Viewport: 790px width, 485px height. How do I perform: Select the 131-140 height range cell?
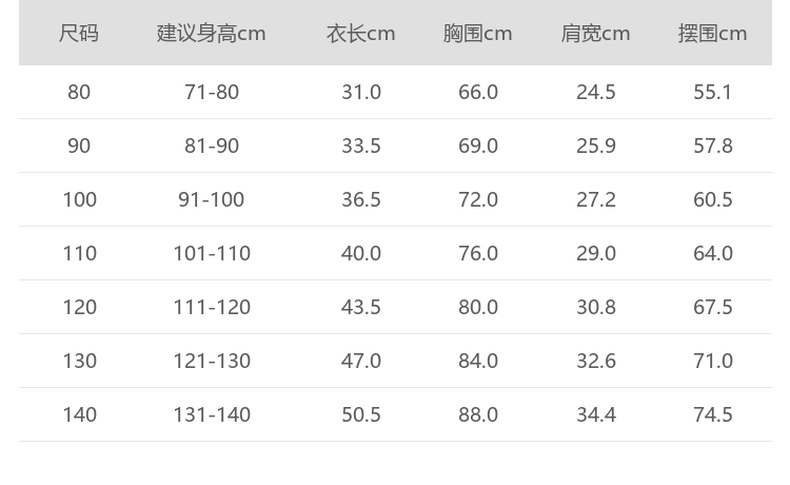[211, 414]
